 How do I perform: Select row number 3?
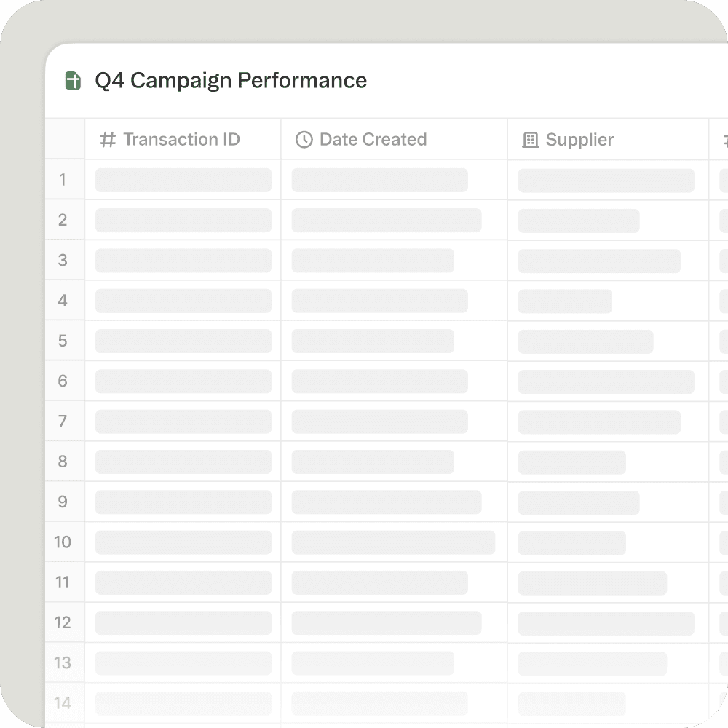click(x=63, y=261)
